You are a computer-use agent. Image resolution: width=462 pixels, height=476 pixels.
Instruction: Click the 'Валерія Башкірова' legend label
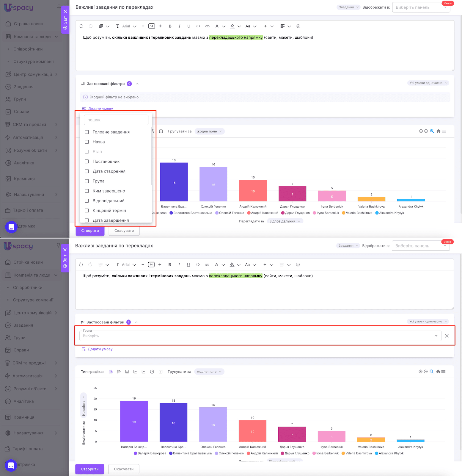[152, 453]
